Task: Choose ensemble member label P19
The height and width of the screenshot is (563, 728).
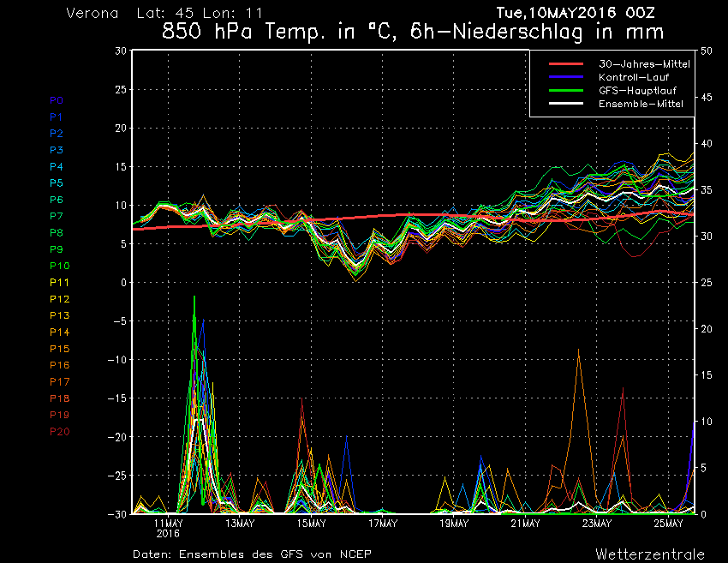Action: click(x=60, y=415)
